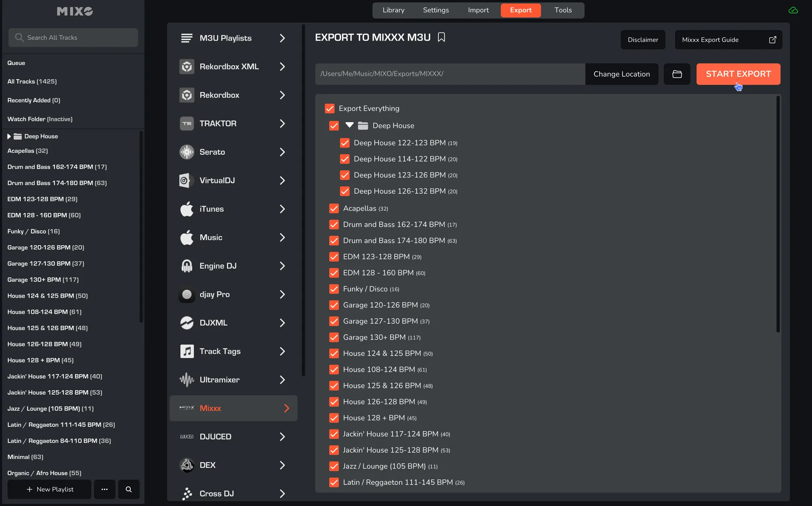This screenshot has height=506, width=812.
Task: Open playlist search magnifier at sidebar bottom
Action: (x=129, y=489)
